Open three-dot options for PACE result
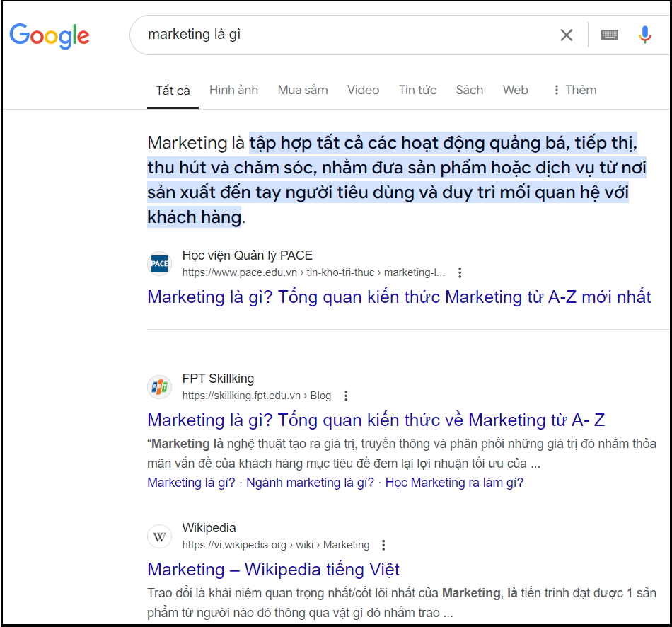The width and height of the screenshot is (672, 627). click(x=460, y=272)
